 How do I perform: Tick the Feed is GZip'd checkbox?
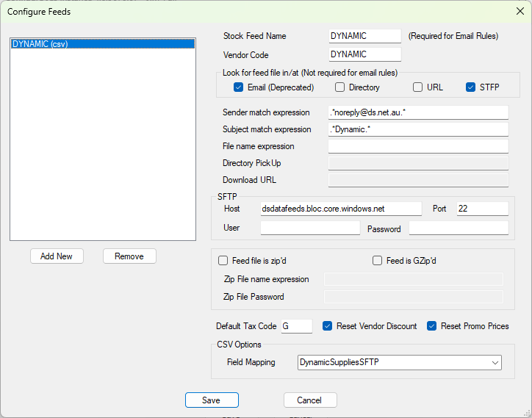377,261
